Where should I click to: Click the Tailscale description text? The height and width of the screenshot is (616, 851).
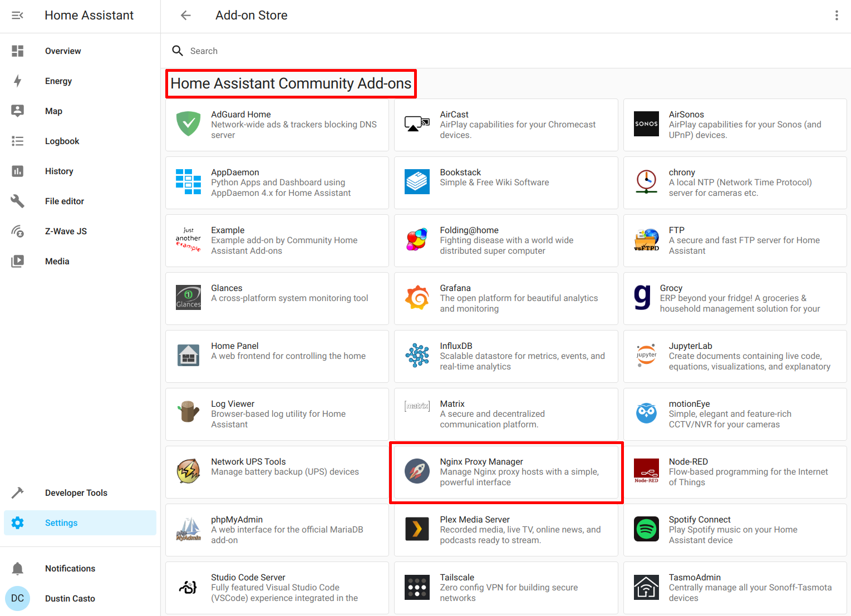509,593
